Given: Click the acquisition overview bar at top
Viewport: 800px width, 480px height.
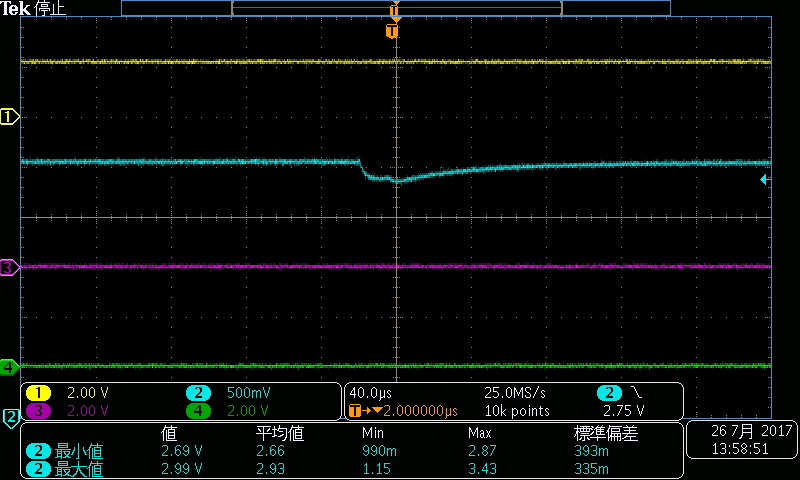Looking at the screenshot, I should click(396, 8).
